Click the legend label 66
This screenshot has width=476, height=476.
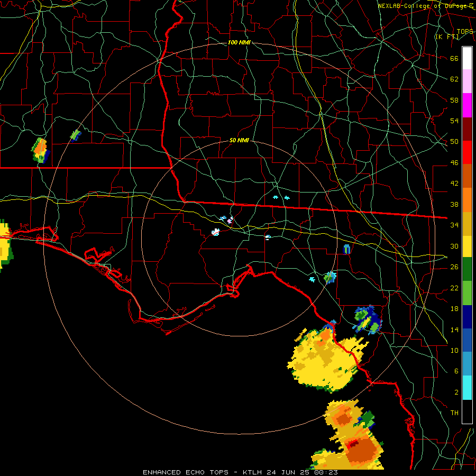pos(454,58)
